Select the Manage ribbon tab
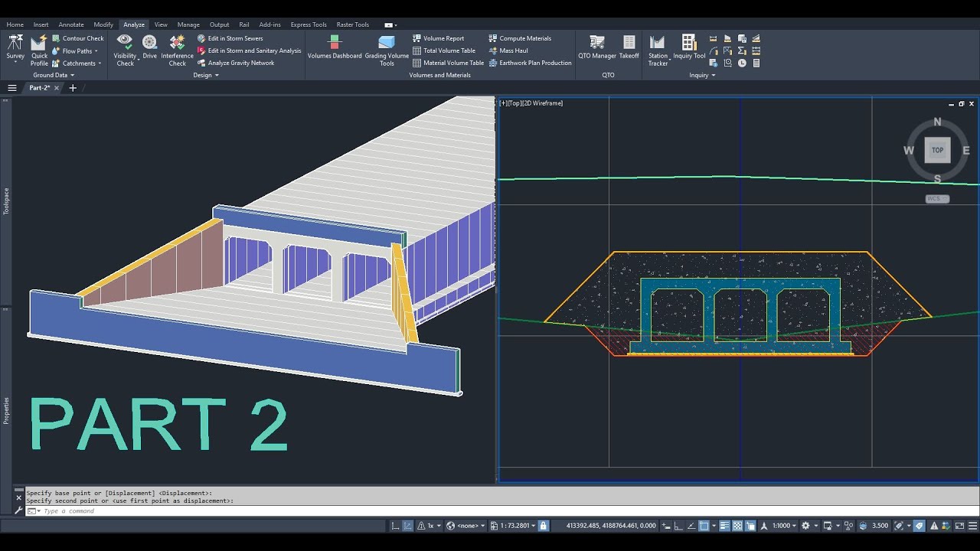980x551 pixels. pyautogui.click(x=188, y=24)
